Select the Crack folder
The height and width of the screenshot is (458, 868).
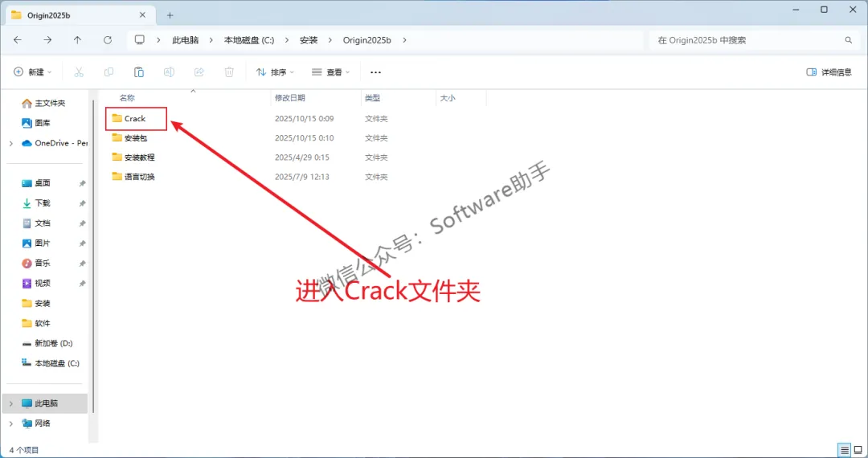point(135,118)
